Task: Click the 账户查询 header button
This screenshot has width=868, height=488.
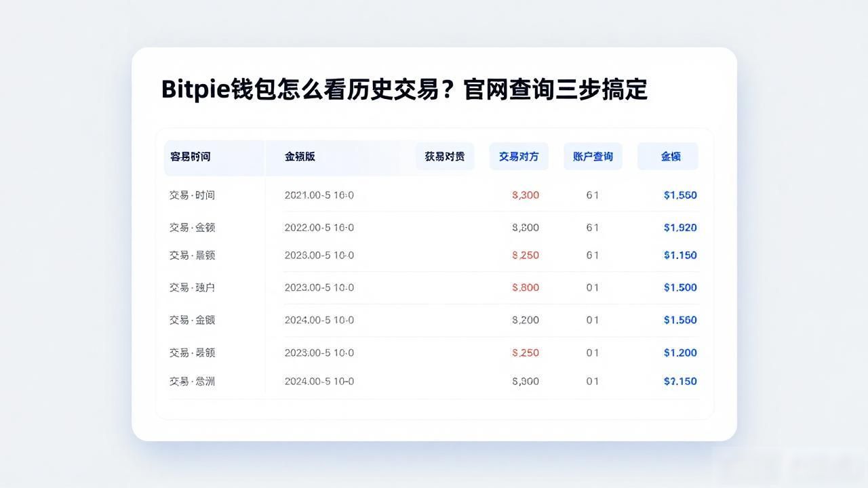Action: (x=593, y=157)
